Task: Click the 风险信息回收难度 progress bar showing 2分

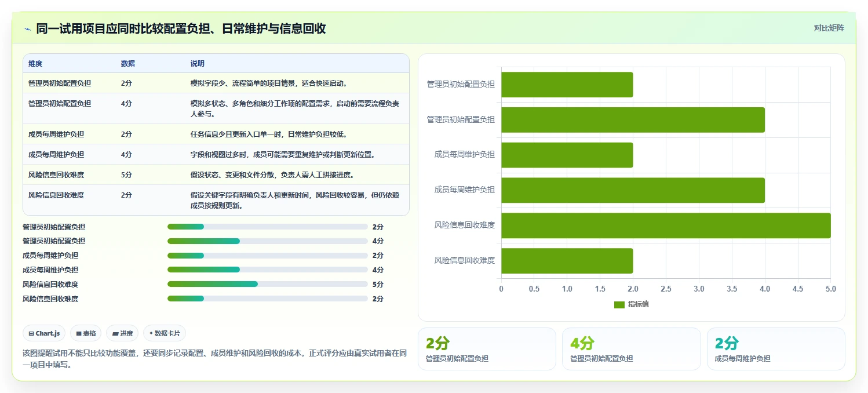Action: [x=268, y=299]
